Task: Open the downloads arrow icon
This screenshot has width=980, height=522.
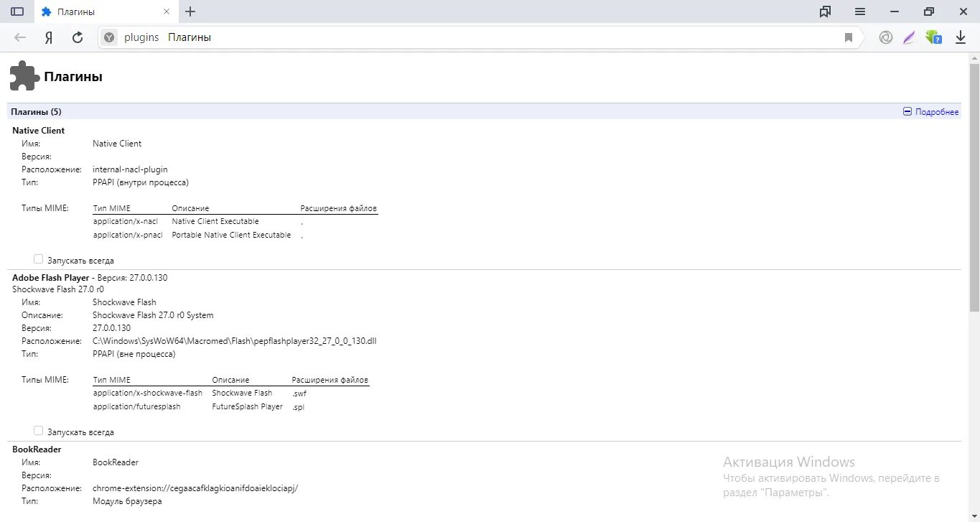Action: click(961, 37)
